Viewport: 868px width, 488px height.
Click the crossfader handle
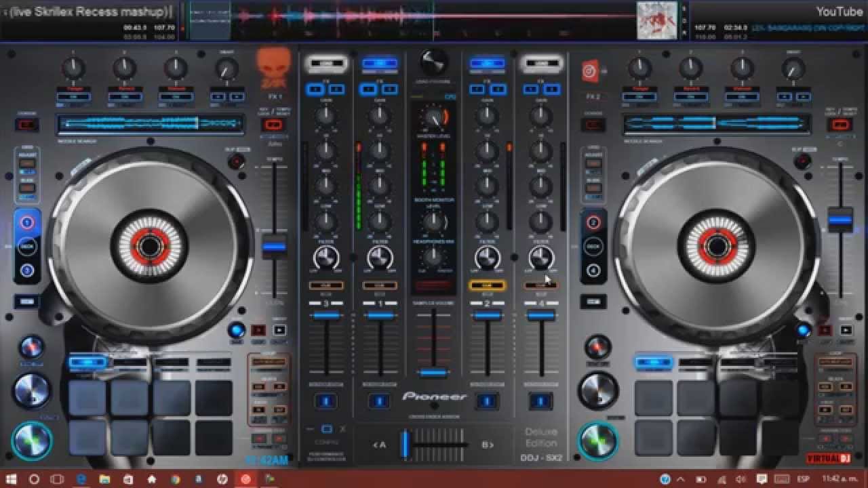click(x=405, y=444)
